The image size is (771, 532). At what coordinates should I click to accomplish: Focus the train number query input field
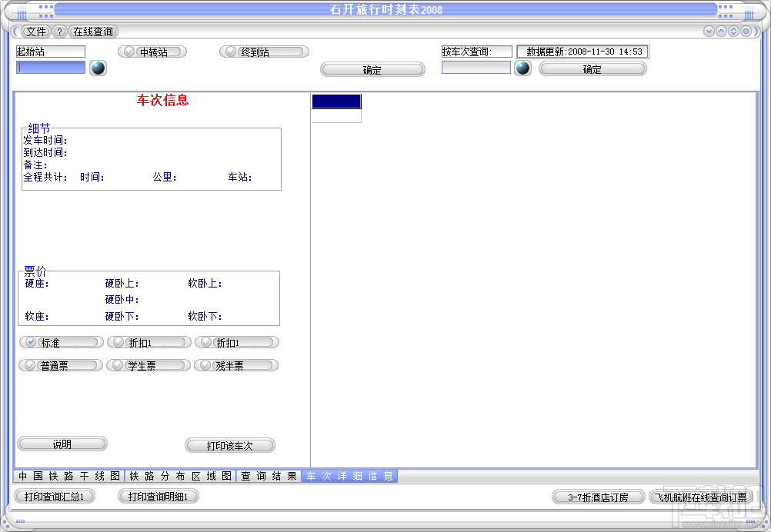tap(476, 68)
